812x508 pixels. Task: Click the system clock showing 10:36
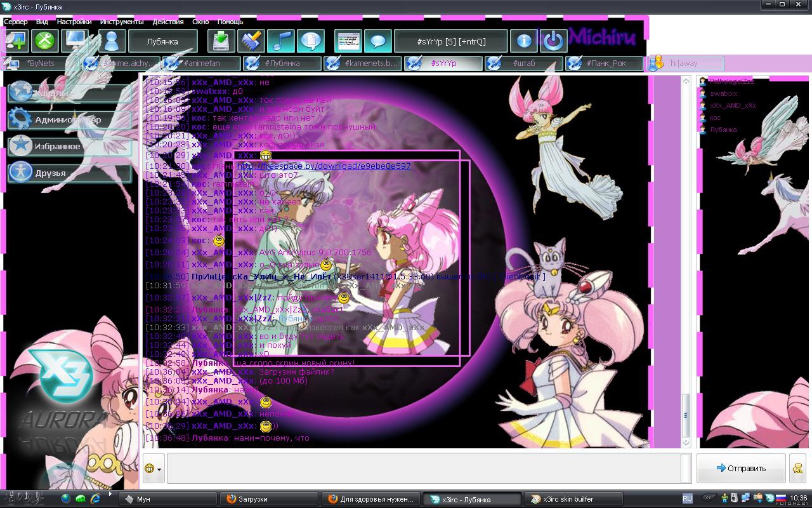[799, 499]
